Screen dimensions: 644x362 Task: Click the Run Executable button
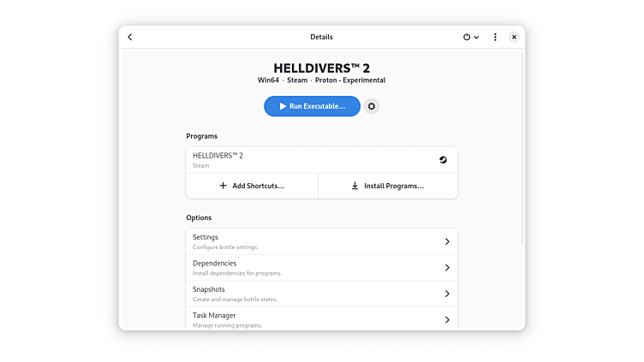coord(312,106)
